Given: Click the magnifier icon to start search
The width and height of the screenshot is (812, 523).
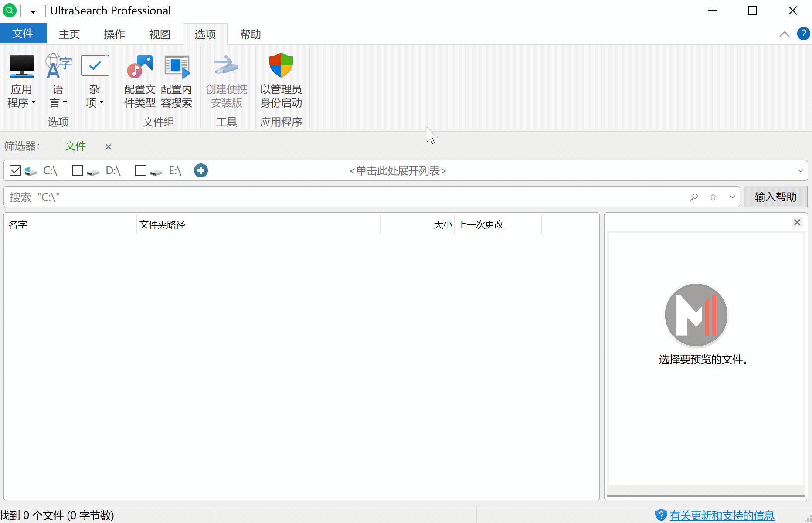Looking at the screenshot, I should coord(694,197).
